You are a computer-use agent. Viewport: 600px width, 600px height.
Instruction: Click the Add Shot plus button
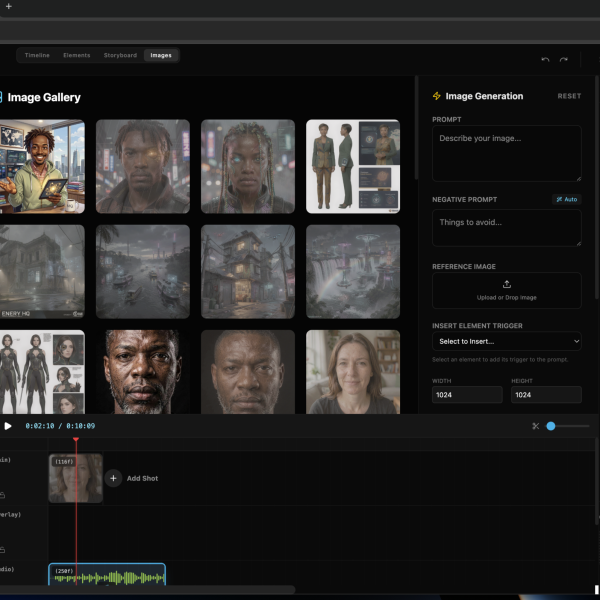[x=113, y=478]
